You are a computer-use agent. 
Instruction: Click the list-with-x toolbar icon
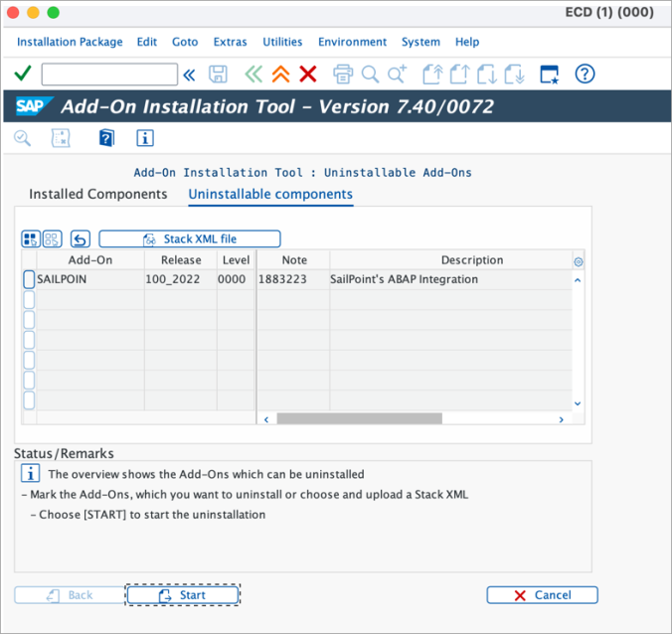coord(61,138)
